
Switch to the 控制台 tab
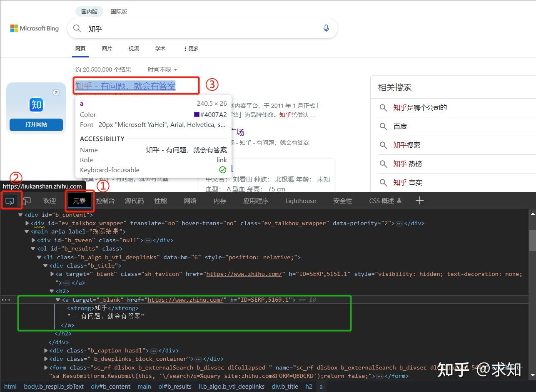click(105, 201)
